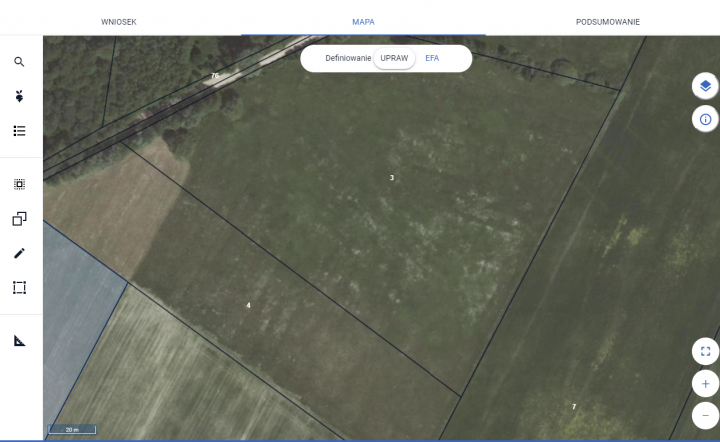Go to the PODSUMOWANIE tab
This screenshot has width=720, height=442.
pyautogui.click(x=607, y=21)
